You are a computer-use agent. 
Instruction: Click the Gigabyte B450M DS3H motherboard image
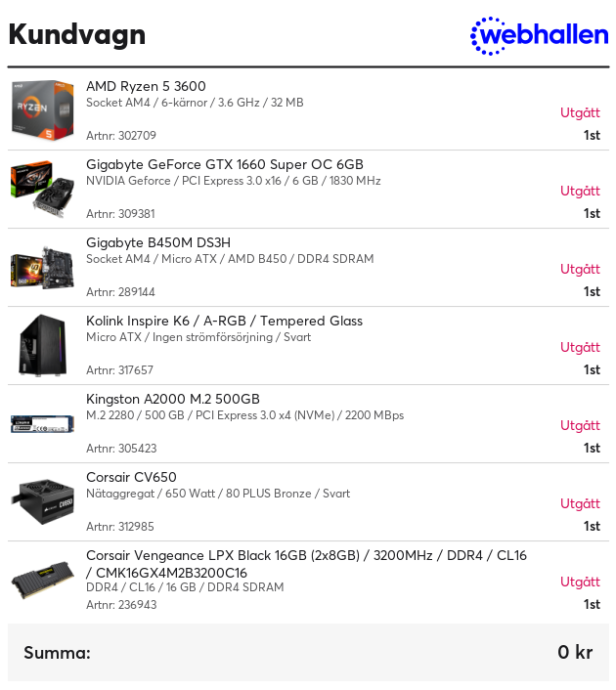click(x=42, y=267)
